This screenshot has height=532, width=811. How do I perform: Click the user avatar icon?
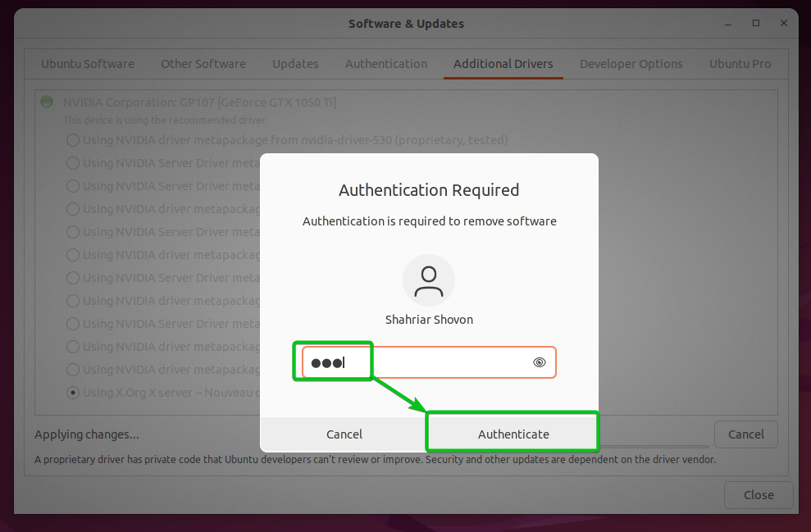[429, 280]
